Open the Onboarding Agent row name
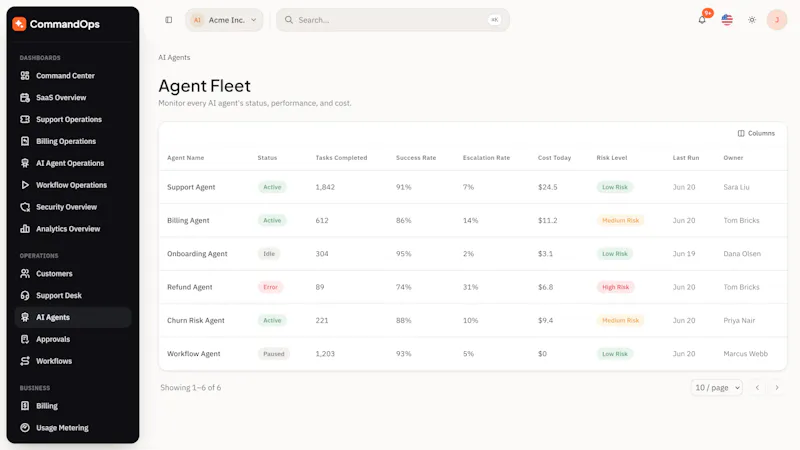 (x=197, y=254)
